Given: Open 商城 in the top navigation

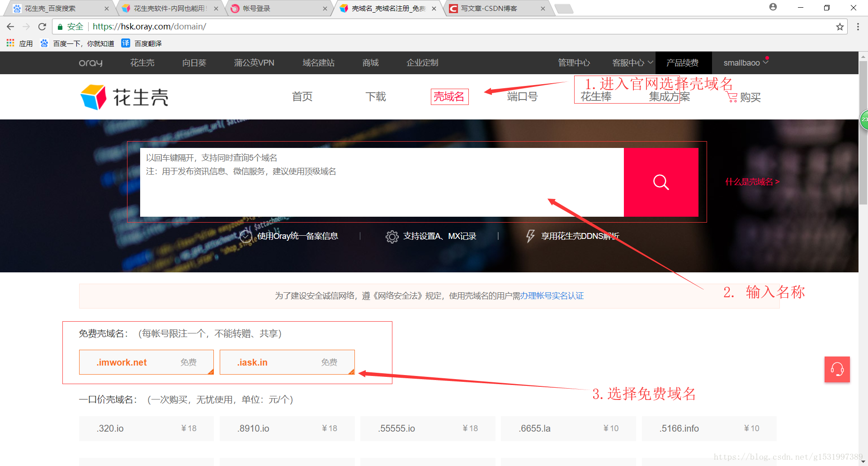Looking at the screenshot, I should point(371,63).
